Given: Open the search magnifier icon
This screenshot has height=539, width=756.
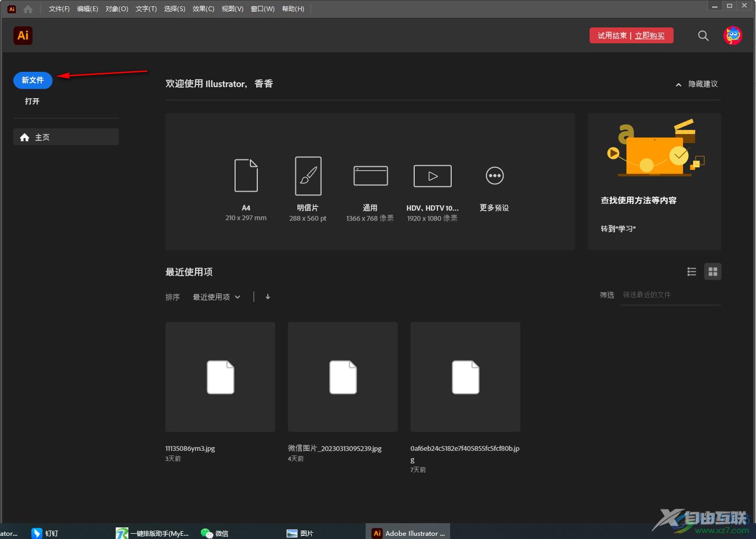Looking at the screenshot, I should pos(703,35).
